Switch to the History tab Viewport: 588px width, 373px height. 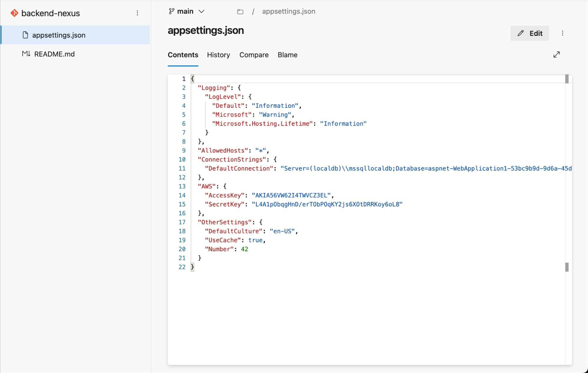point(218,55)
